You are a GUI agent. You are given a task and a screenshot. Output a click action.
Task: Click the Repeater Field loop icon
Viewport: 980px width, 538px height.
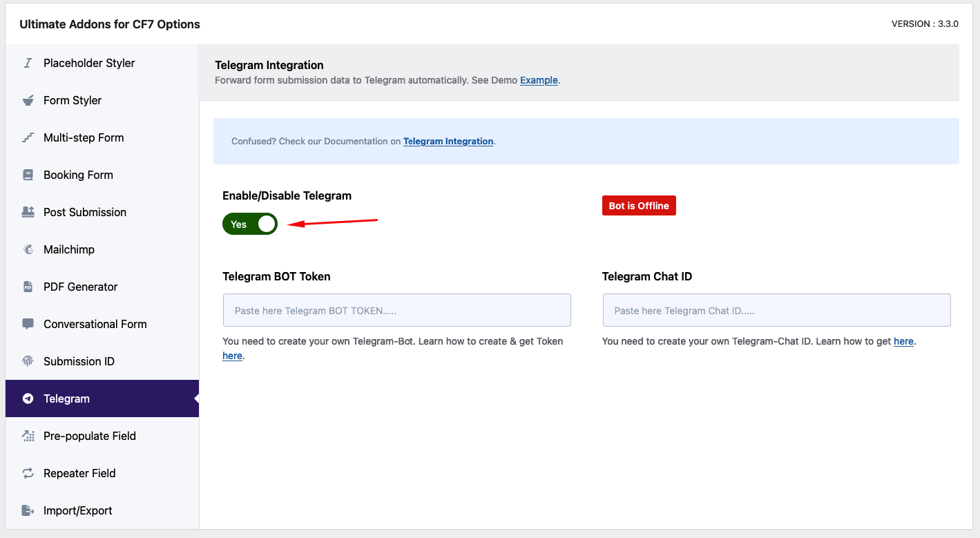(28, 473)
